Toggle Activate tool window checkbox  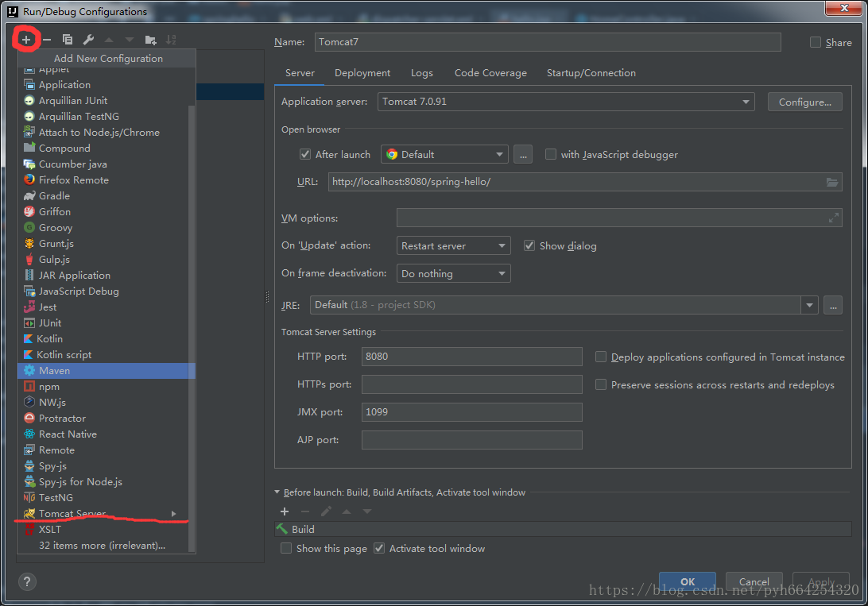point(379,548)
